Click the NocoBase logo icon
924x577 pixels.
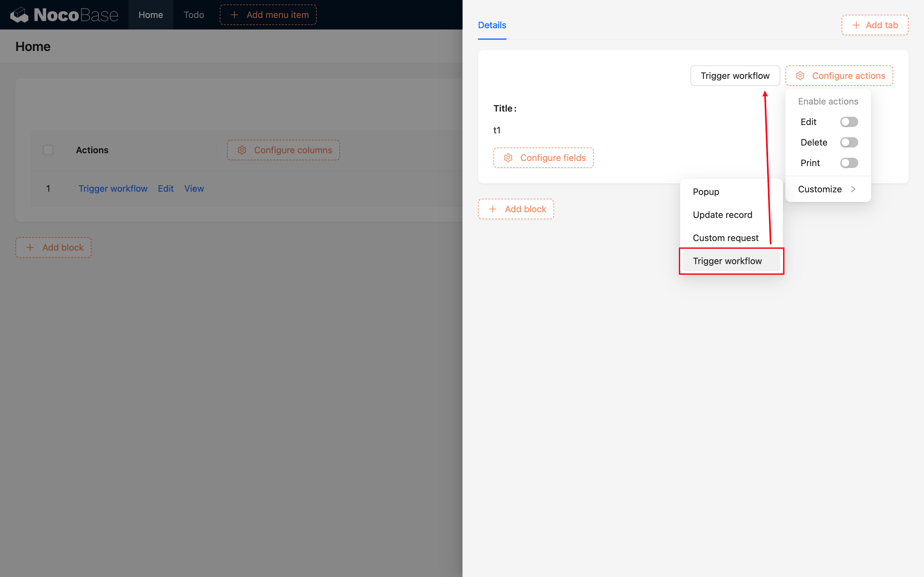pos(20,14)
